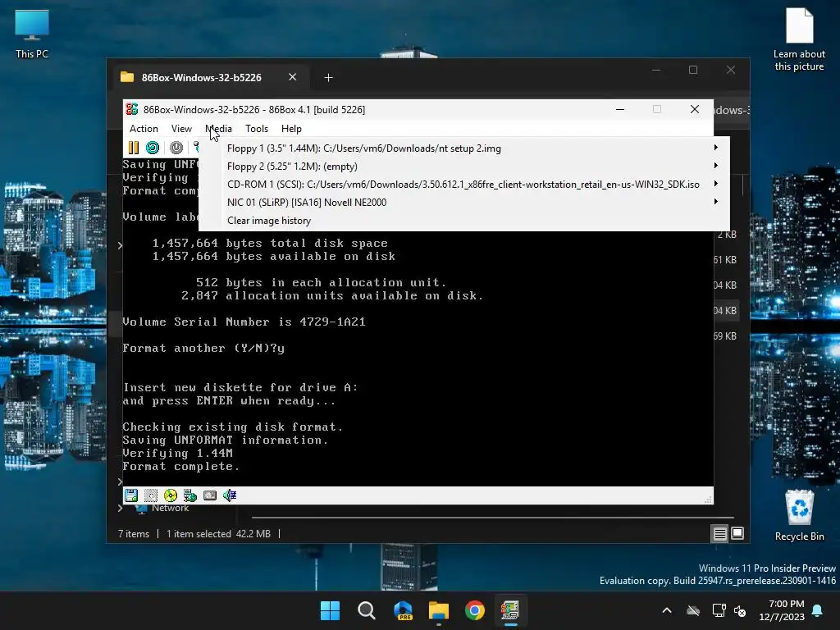Image resolution: width=840 pixels, height=630 pixels.
Task: Click the speaker sound status bar icon
Action: (230, 495)
